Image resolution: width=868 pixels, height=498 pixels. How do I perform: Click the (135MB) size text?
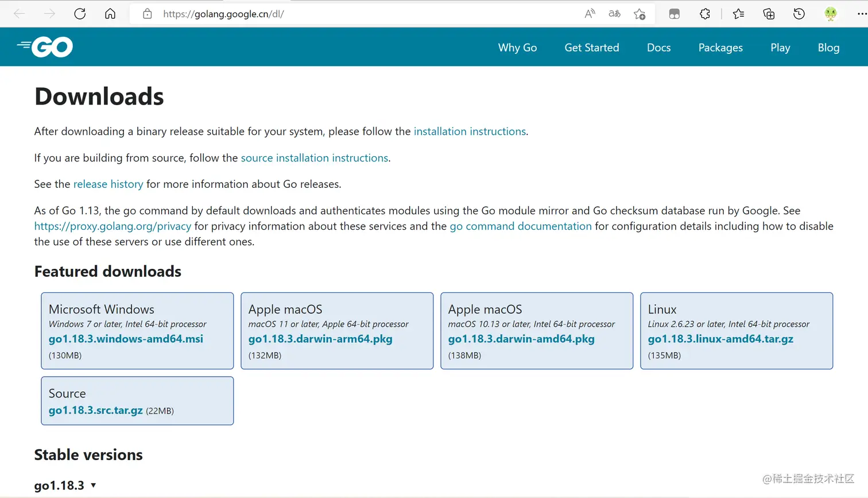(x=664, y=356)
